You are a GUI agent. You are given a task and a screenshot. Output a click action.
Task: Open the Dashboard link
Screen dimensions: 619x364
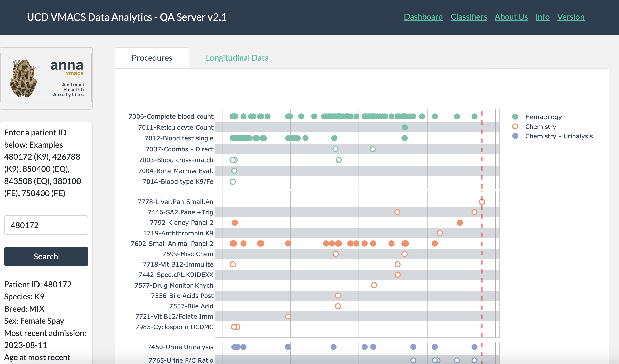click(423, 17)
